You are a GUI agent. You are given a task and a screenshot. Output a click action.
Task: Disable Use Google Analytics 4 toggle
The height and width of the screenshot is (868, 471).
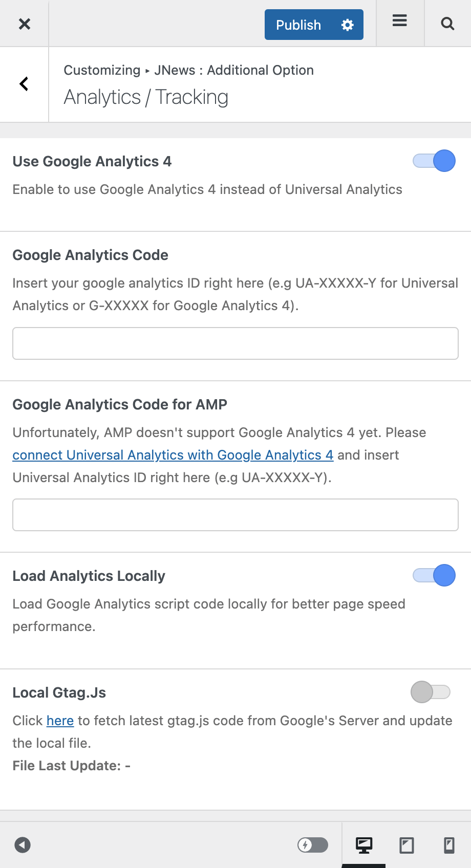[x=434, y=161]
